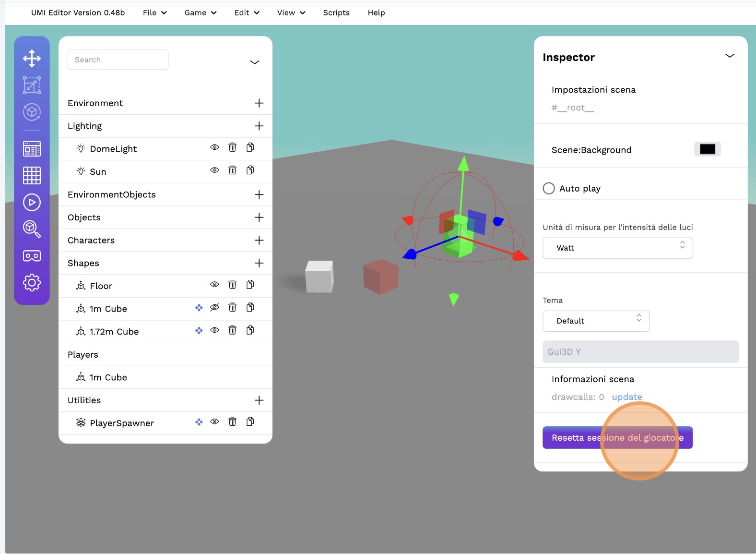Click Resetta sessione del giocatore button
The image size is (756, 554).
pos(617,438)
